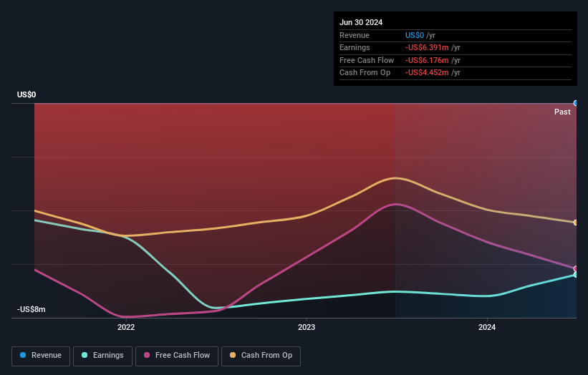Click the pink Free Cash Flow endpoint marker
Viewport: 588px width, 375px height.
pyautogui.click(x=576, y=268)
